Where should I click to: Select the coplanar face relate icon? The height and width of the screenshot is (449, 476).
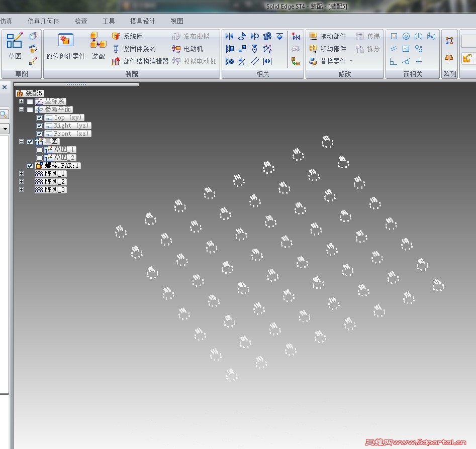click(x=394, y=36)
